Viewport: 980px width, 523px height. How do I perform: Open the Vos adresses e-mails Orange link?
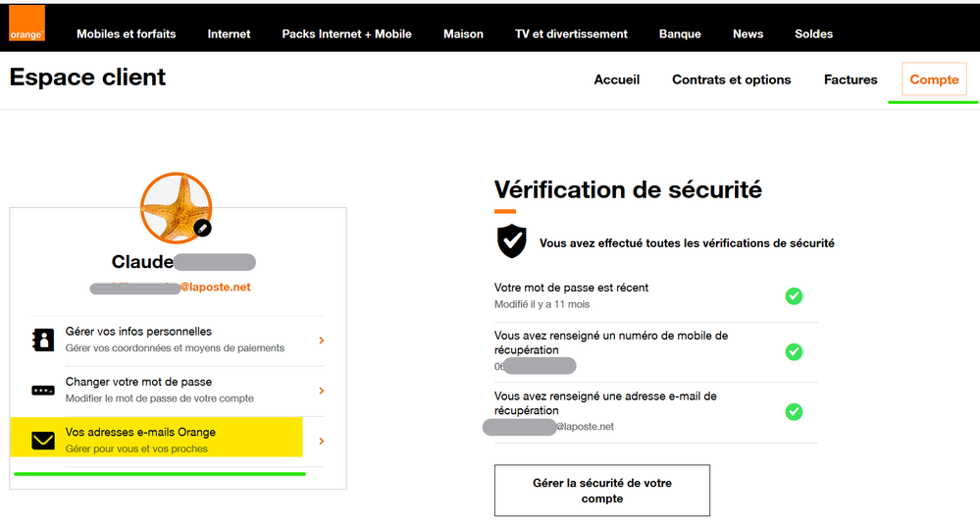point(140,433)
